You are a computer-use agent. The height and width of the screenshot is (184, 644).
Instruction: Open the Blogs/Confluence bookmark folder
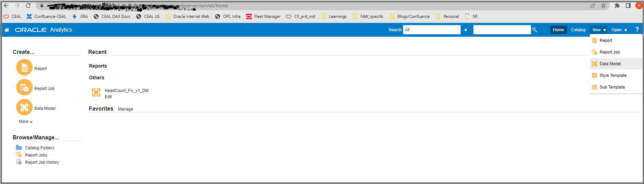point(410,16)
